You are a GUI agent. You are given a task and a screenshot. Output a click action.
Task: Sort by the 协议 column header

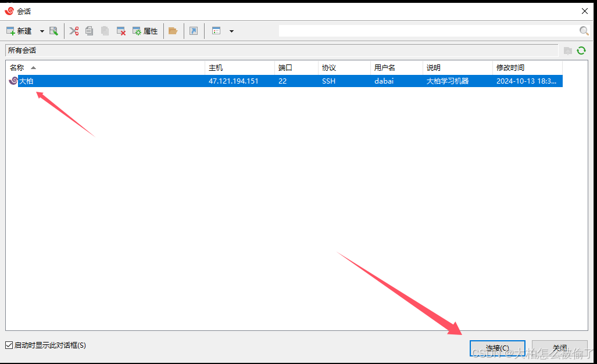tap(344, 68)
